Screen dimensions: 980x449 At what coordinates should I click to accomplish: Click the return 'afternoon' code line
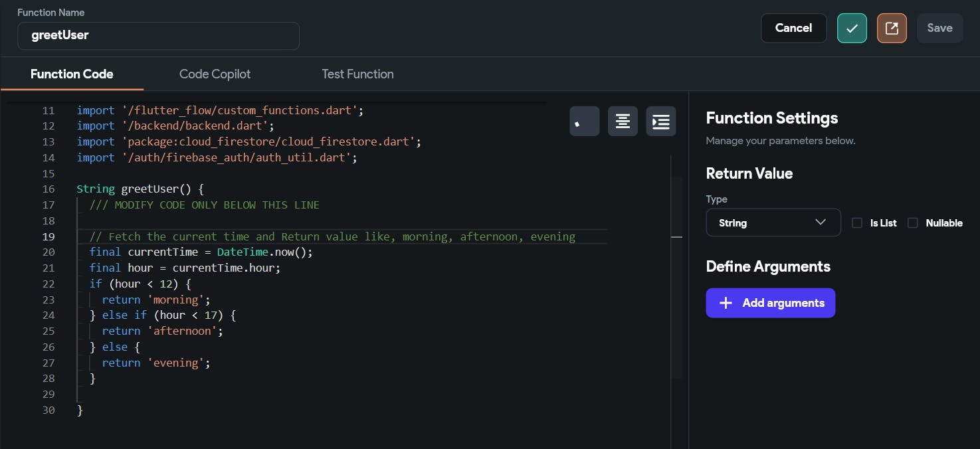pyautogui.click(x=163, y=331)
